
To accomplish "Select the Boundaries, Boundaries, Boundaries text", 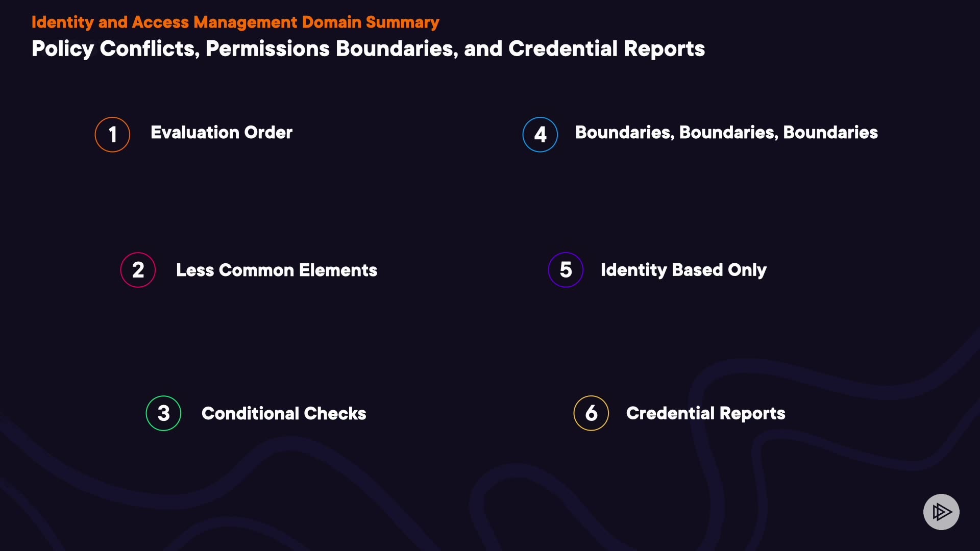I will [x=726, y=133].
